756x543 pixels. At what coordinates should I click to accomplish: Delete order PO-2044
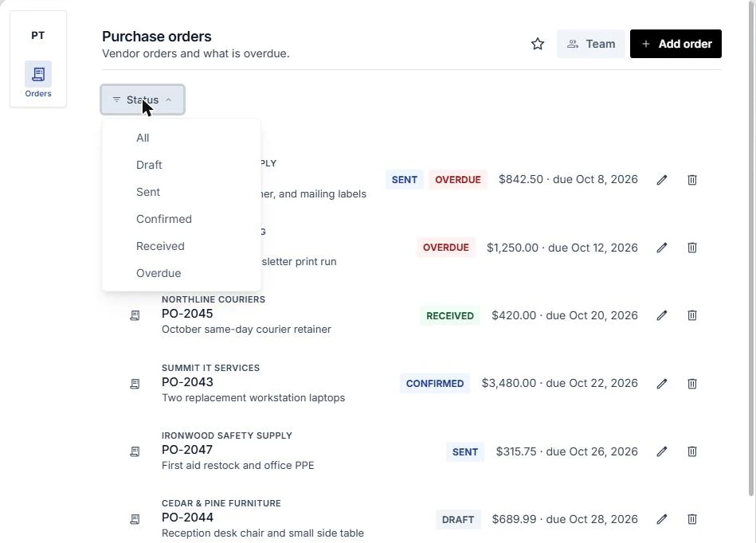[x=692, y=519]
